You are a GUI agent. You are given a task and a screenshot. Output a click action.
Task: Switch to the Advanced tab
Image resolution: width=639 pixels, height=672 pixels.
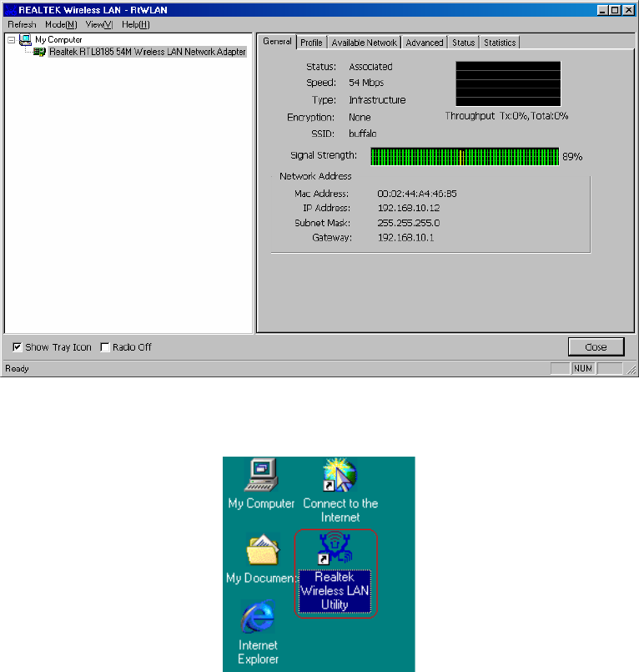tap(425, 43)
